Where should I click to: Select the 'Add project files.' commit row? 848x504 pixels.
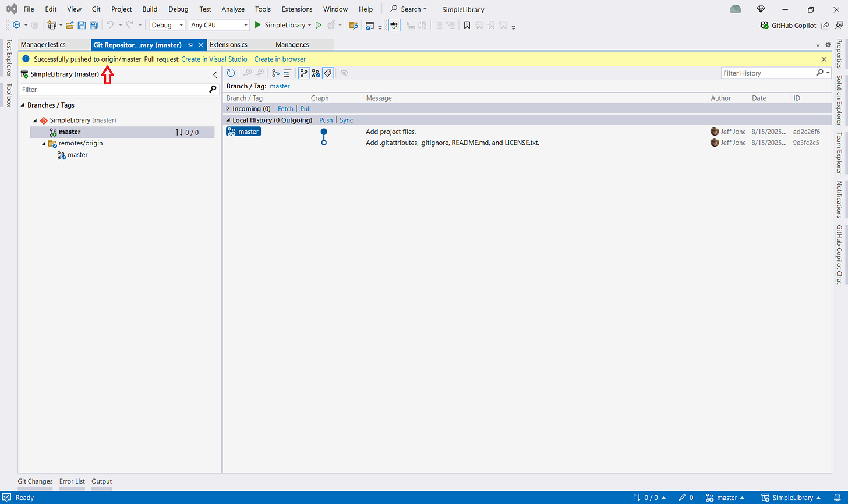(527, 132)
